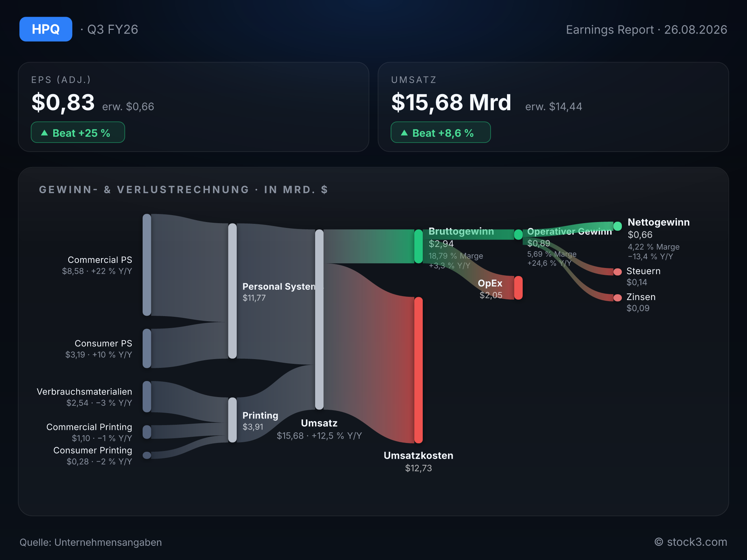Select the '$1,10 · −1 % Y/Y' value

coord(102,438)
